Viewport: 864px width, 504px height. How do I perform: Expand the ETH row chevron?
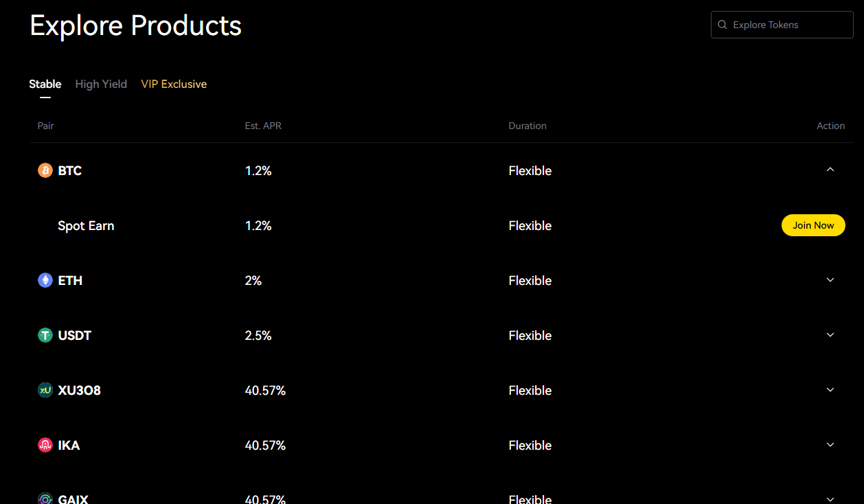click(x=830, y=280)
